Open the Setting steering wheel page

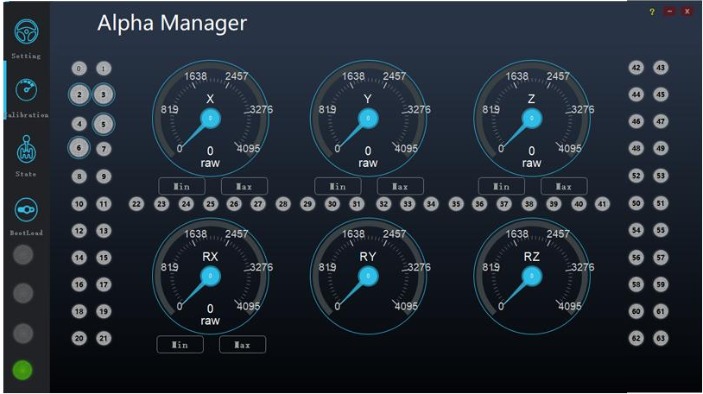point(26,31)
